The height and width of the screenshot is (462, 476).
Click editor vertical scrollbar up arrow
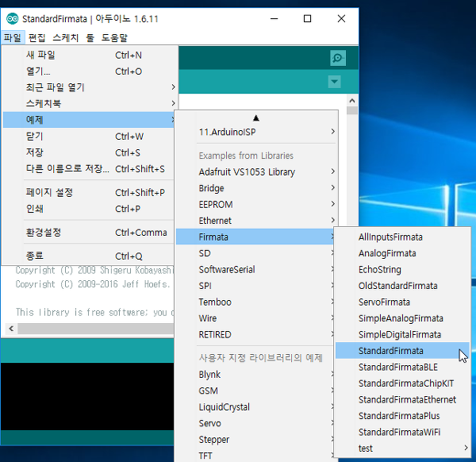tap(351, 101)
